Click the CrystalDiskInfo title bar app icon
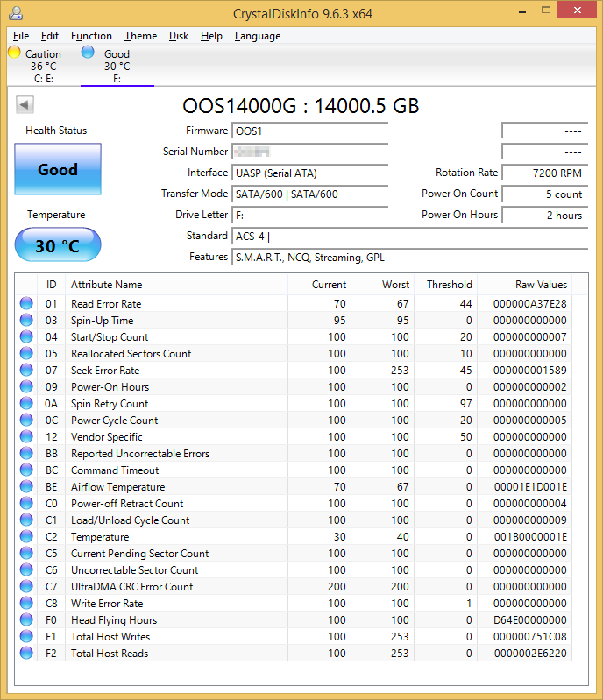The width and height of the screenshot is (603, 700). pos(16,13)
